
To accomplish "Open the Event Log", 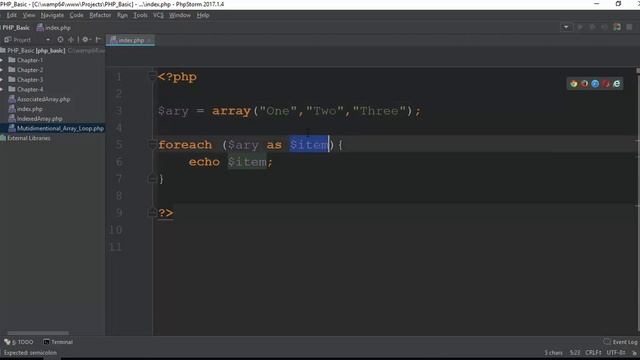I will point(620,342).
